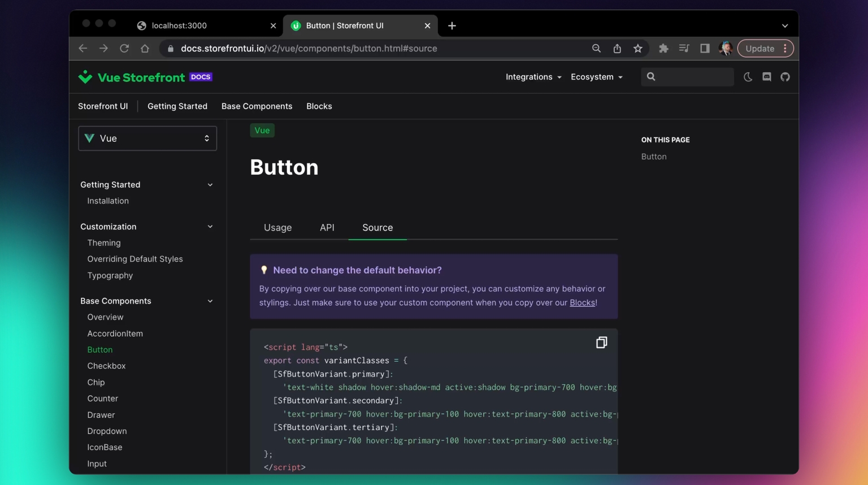This screenshot has width=868, height=485.
Task: Open Chip in the sidebar
Action: (96, 383)
